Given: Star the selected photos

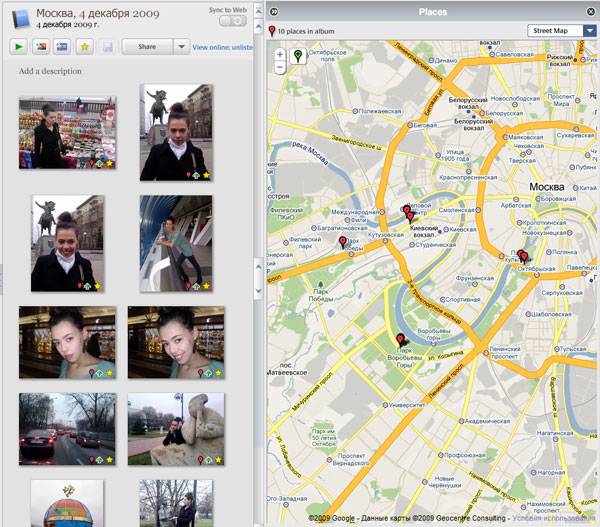Looking at the screenshot, I should coord(85,46).
